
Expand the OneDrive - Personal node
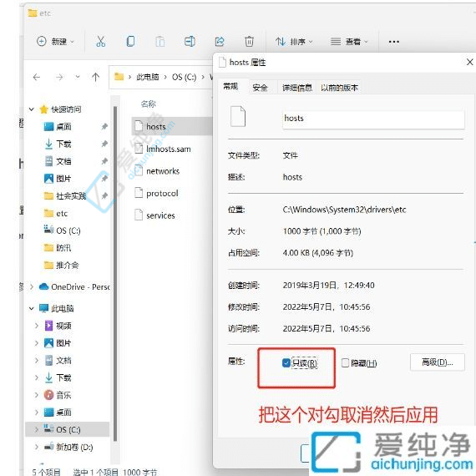31,286
